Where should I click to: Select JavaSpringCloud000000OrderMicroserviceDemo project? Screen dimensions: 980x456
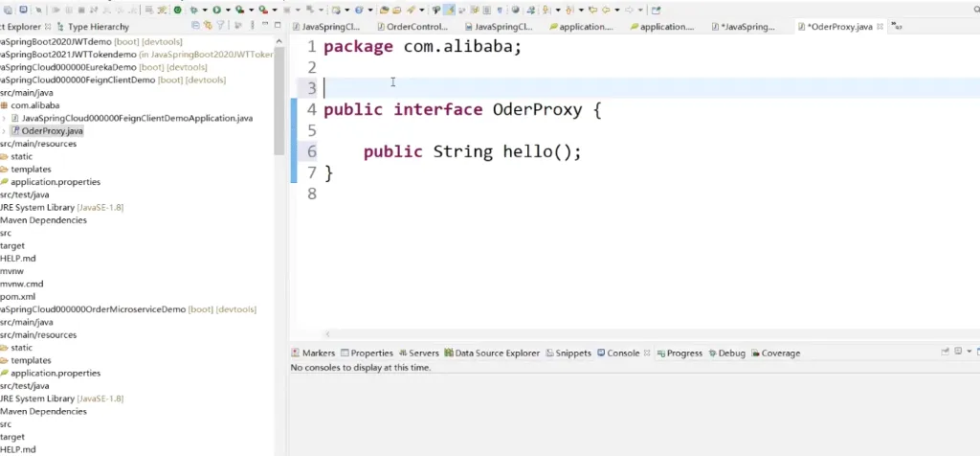(x=128, y=309)
